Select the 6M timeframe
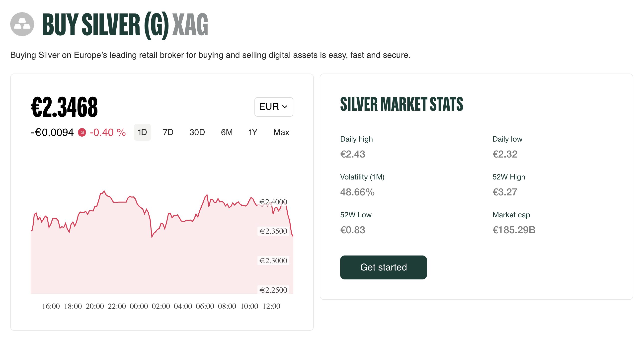 226,132
